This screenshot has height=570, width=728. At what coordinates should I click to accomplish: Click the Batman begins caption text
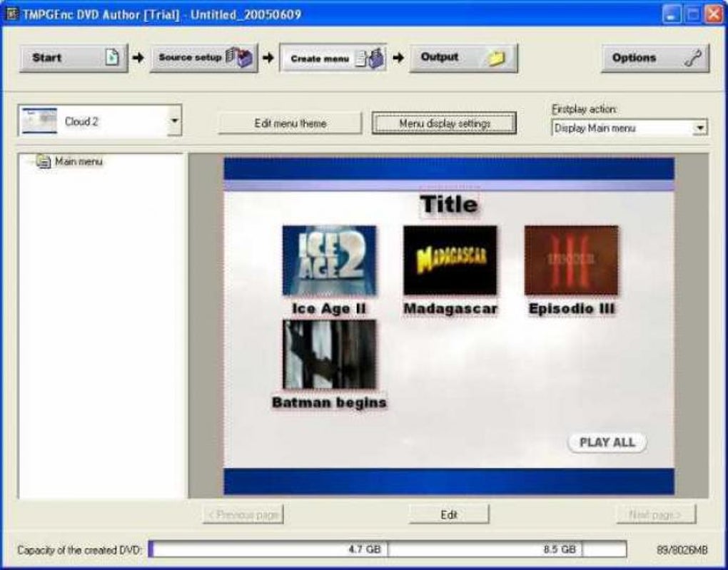click(x=329, y=402)
